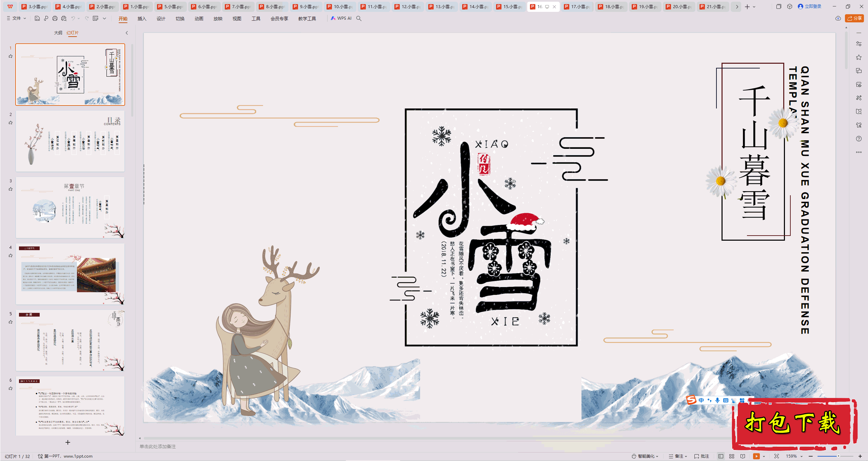Click the 切换 transitions tab
This screenshot has height=461, width=868.
pos(180,19)
